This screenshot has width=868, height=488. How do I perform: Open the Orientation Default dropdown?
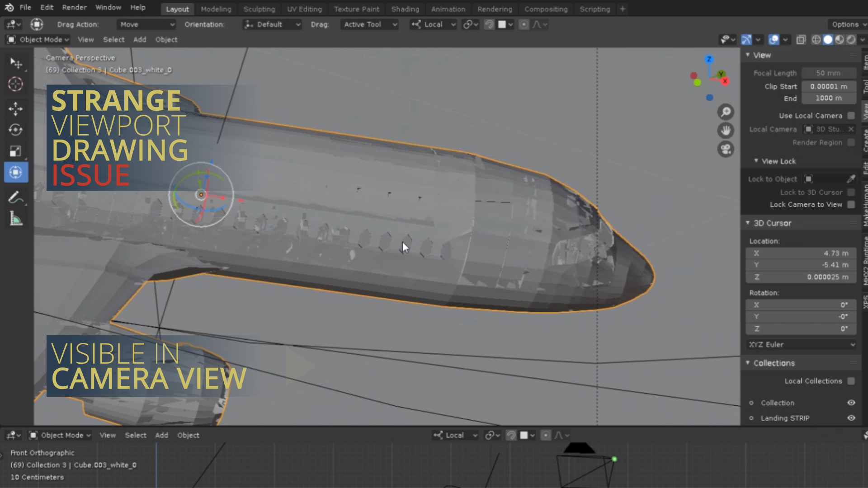(272, 24)
